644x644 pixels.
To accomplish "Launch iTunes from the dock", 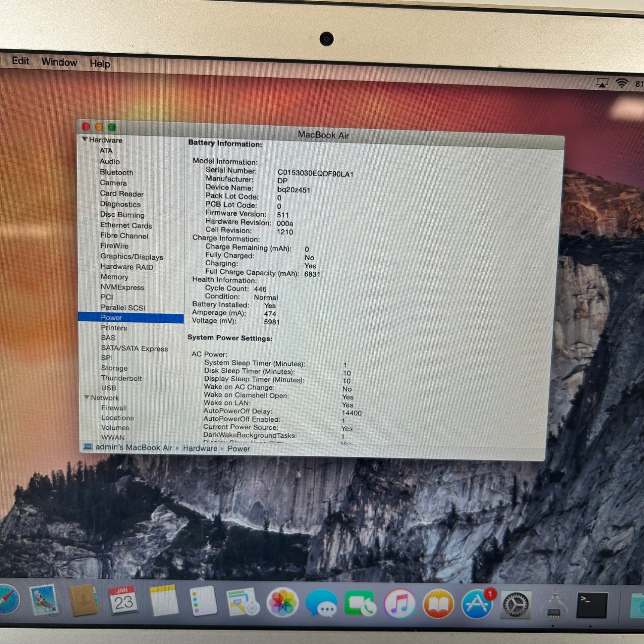I will click(x=399, y=604).
